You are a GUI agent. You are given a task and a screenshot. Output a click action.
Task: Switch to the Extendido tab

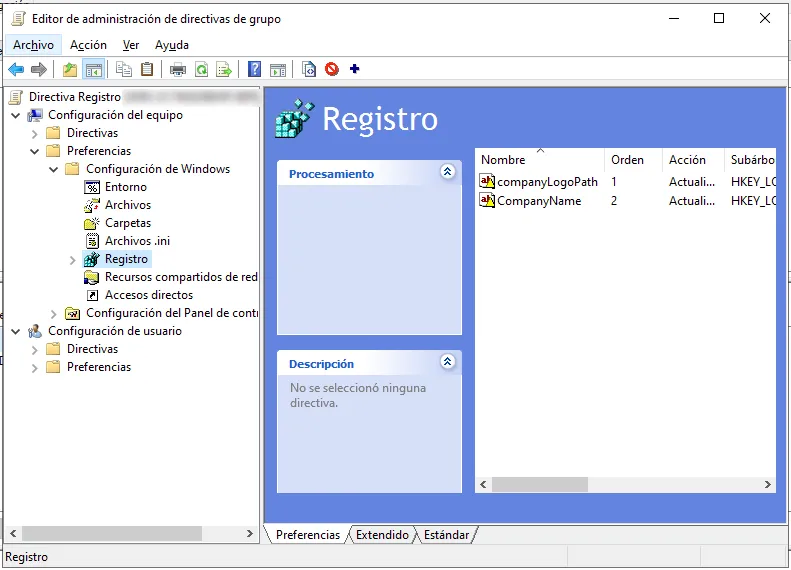click(382, 535)
